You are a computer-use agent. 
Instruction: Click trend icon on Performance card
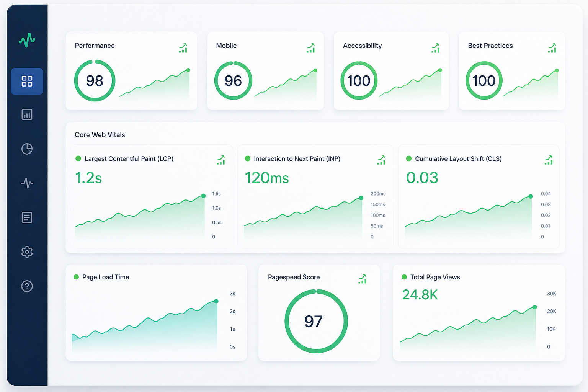(x=183, y=48)
